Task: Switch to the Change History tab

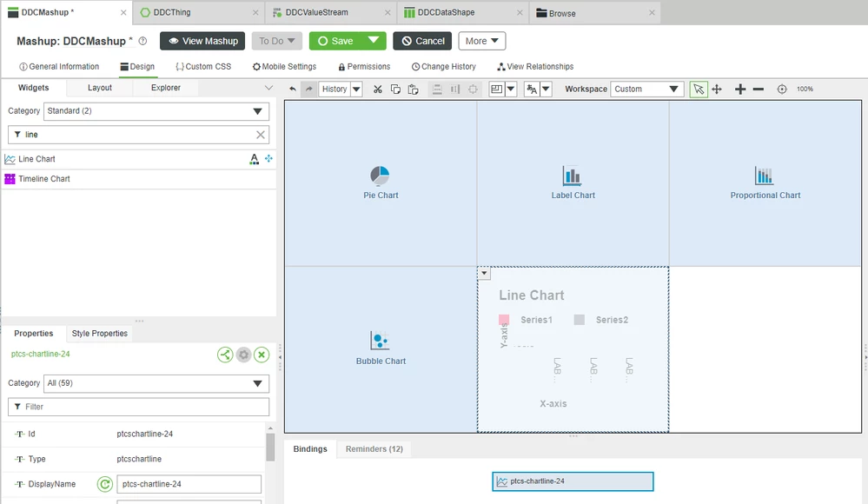Action: click(x=444, y=66)
